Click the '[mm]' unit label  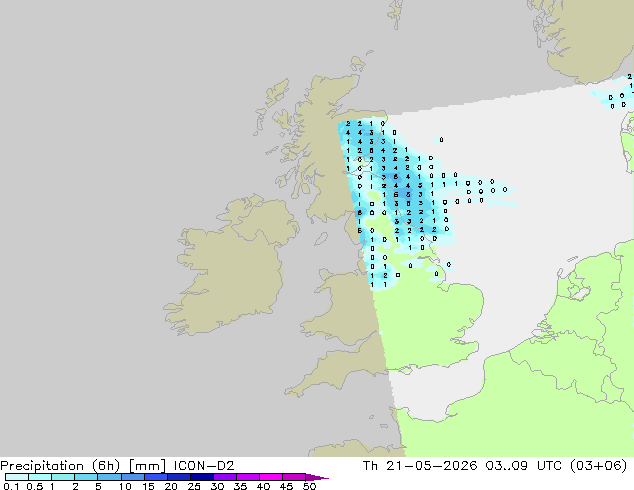147,466
